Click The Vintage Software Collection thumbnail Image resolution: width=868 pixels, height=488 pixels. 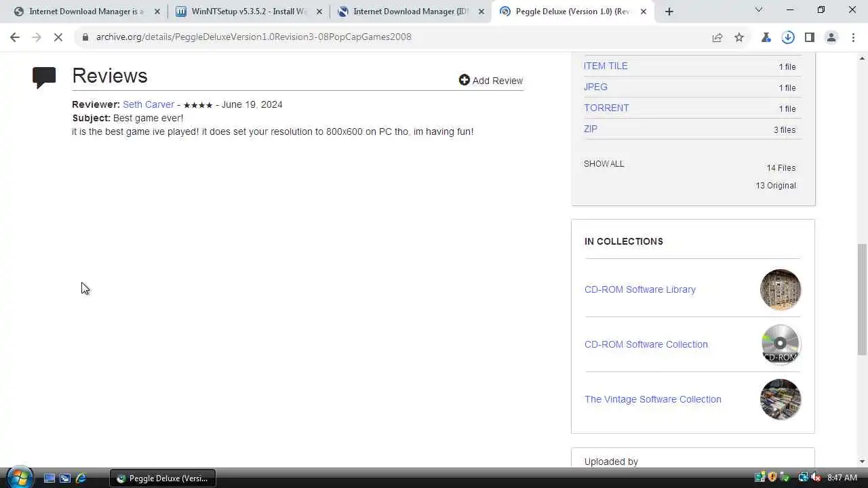(x=781, y=399)
